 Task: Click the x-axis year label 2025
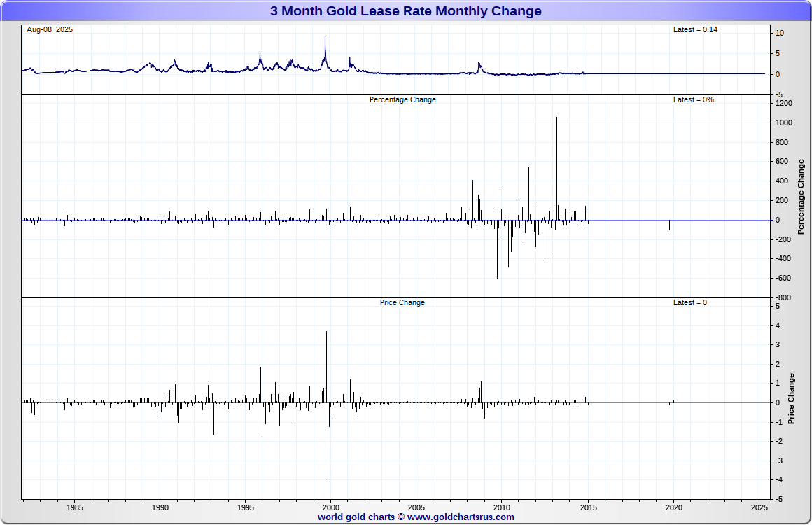[x=759, y=508]
